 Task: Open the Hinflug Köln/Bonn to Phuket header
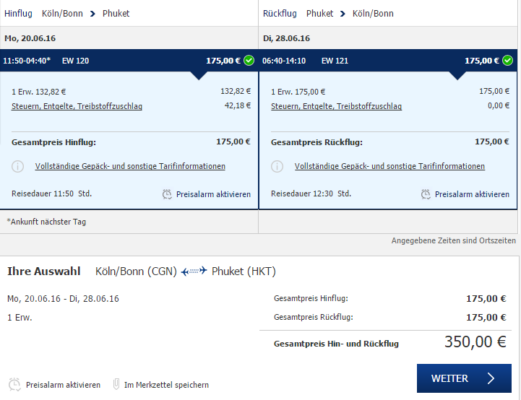(67, 14)
